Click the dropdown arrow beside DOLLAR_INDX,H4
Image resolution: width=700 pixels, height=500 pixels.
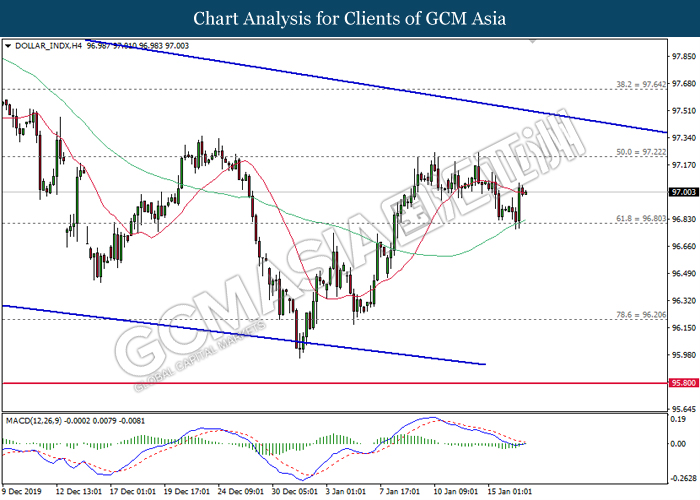[8, 46]
